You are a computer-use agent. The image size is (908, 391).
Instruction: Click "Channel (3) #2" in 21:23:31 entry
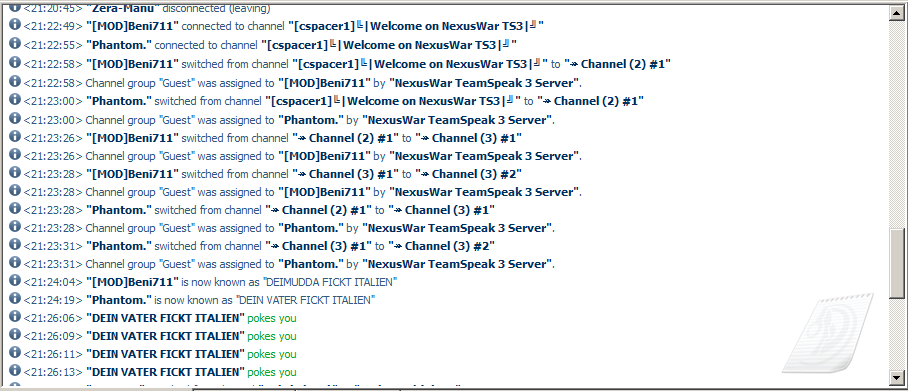441,246
